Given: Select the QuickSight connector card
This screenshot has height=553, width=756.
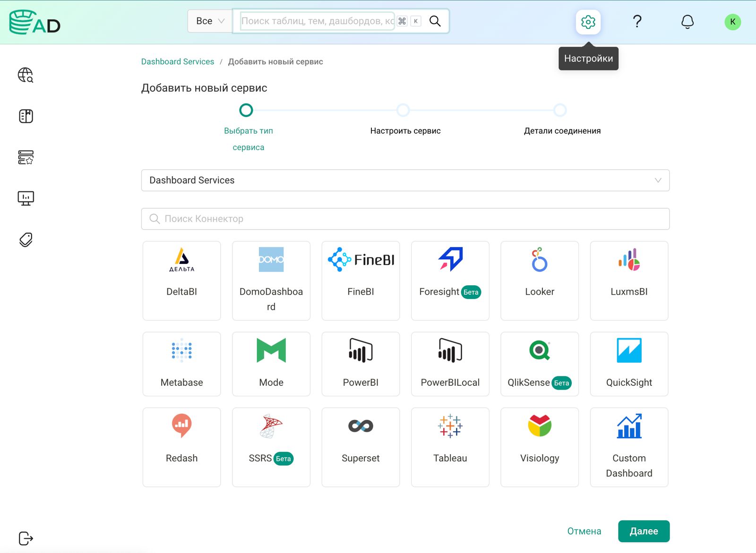Looking at the screenshot, I should (629, 364).
